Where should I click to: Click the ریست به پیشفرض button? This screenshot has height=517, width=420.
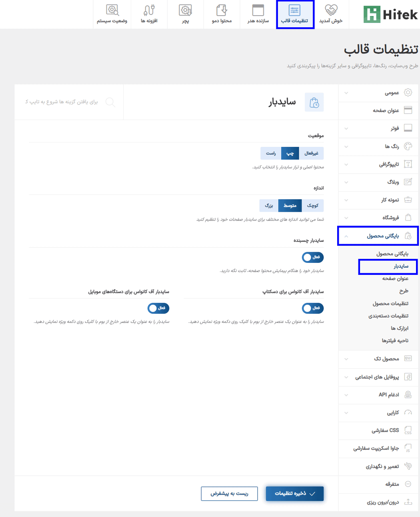(229, 493)
